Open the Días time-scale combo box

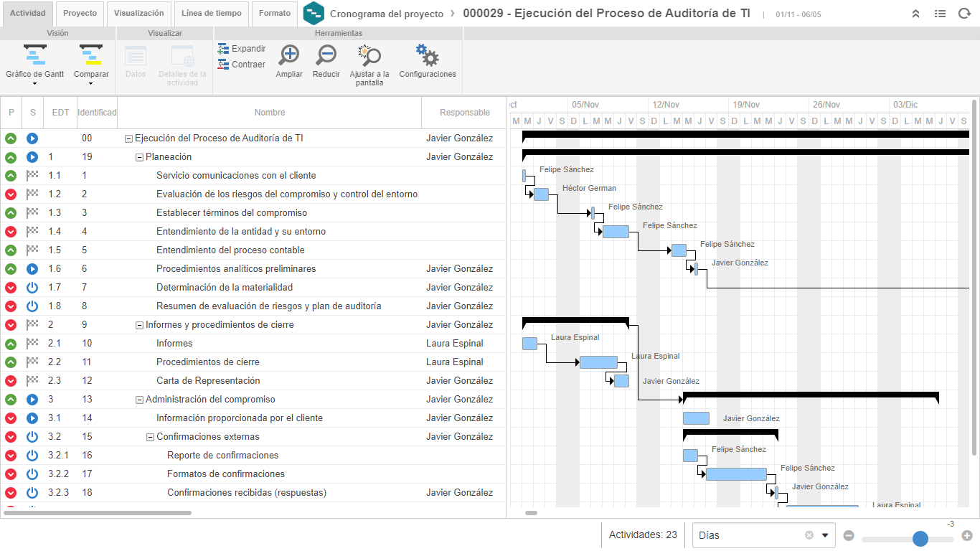pyautogui.click(x=763, y=535)
